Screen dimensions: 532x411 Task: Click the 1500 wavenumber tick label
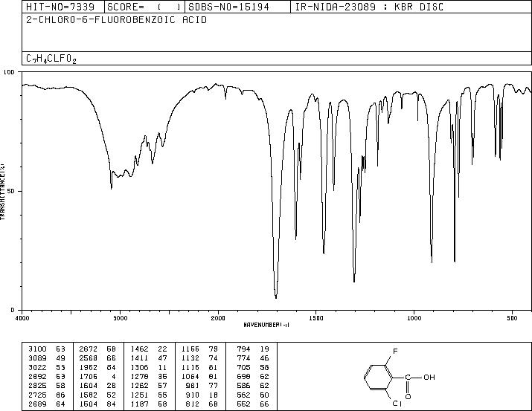316,318
